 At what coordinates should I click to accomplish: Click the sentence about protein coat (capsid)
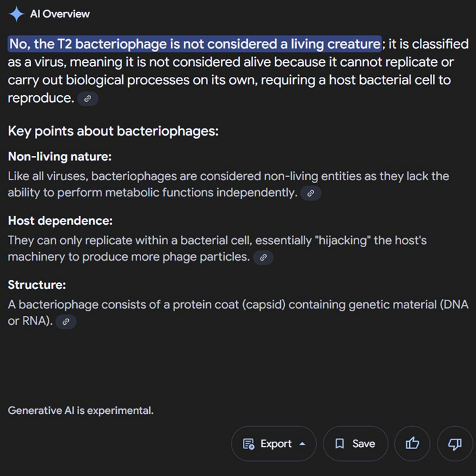236,305
